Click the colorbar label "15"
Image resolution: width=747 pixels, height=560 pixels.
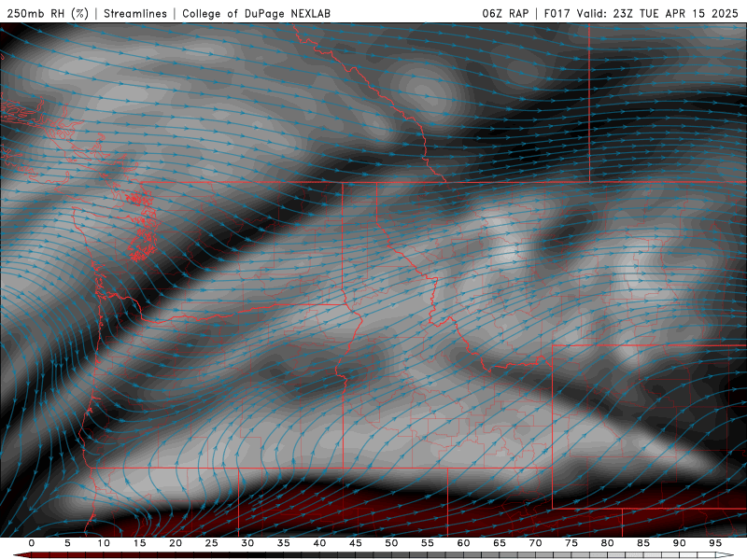139,543
